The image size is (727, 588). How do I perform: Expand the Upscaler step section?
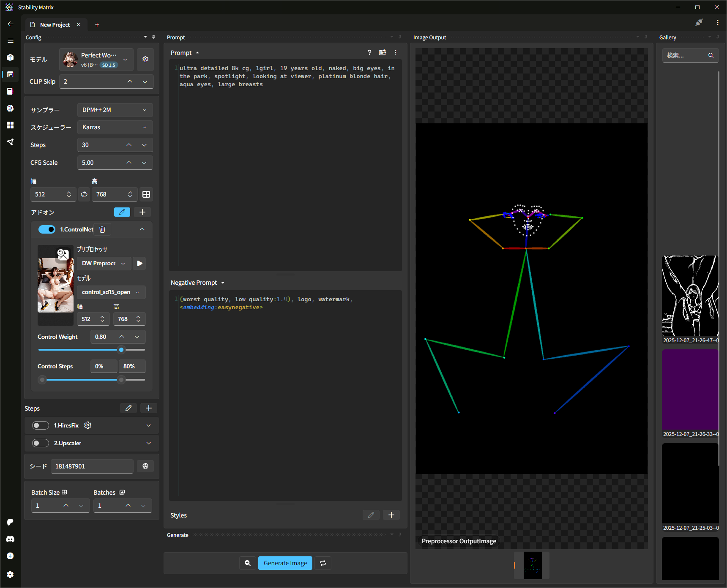(x=148, y=443)
